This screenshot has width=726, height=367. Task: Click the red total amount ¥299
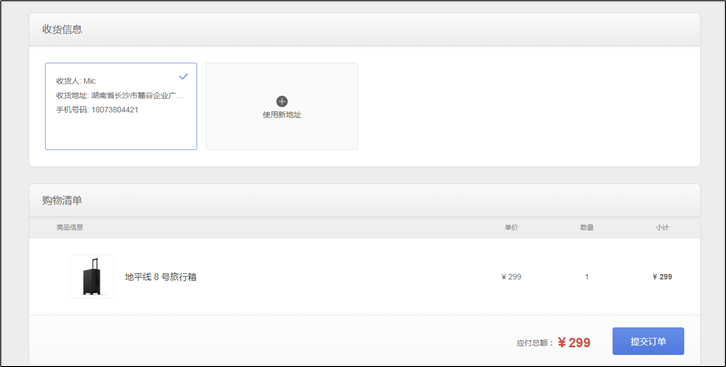pos(574,342)
